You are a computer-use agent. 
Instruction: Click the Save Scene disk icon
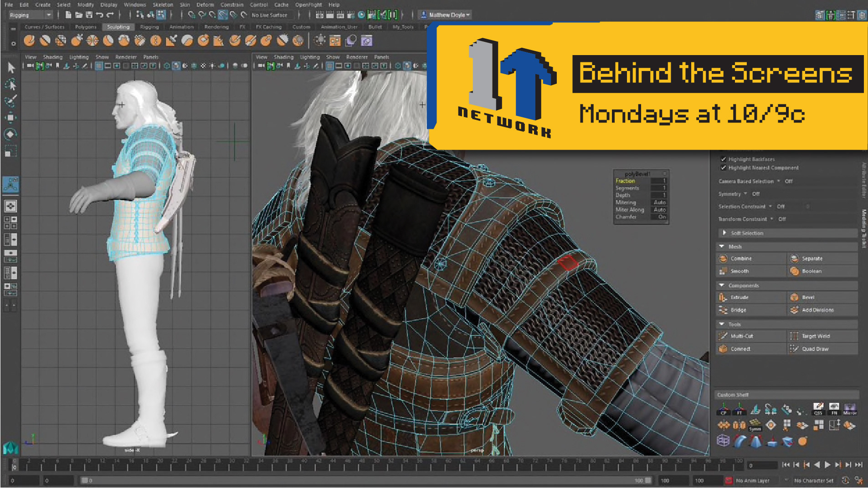pos(89,15)
